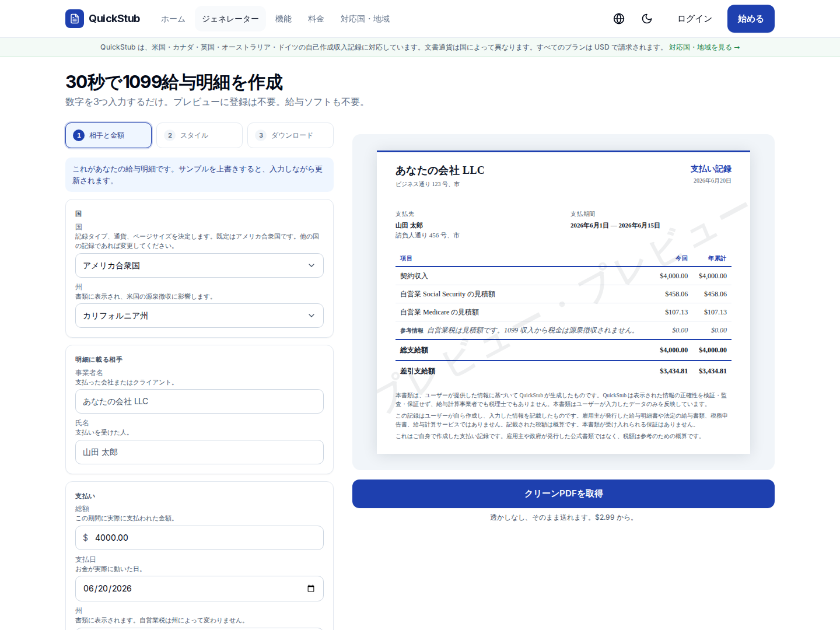The height and width of the screenshot is (630, 840).
Task: Click the 契約収入 row in preview
Action: [563, 276]
